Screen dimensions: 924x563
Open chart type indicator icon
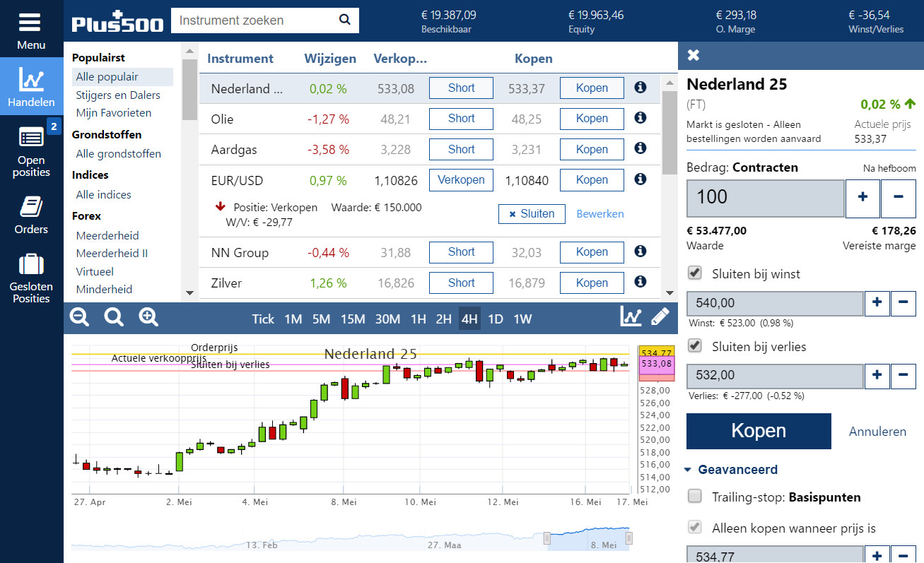(x=631, y=316)
